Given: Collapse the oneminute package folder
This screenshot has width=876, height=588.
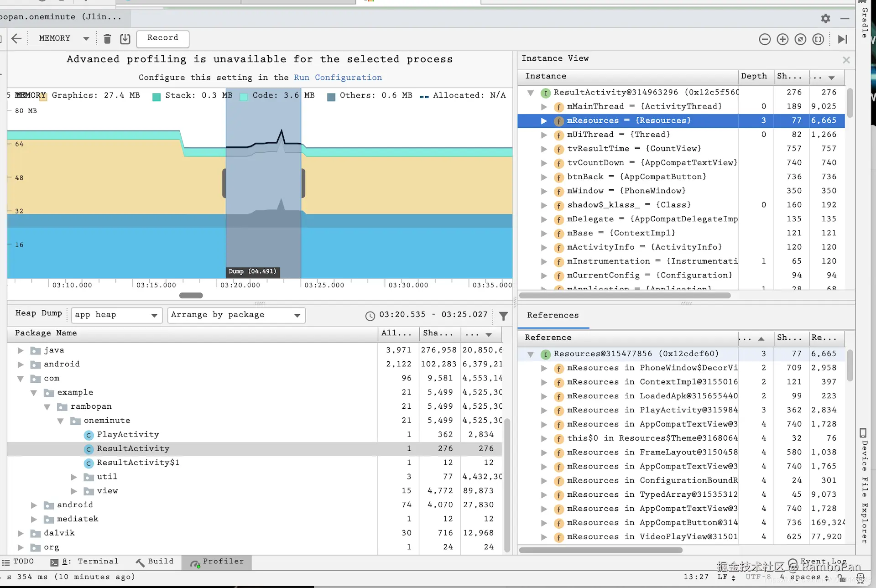Looking at the screenshot, I should coord(60,421).
